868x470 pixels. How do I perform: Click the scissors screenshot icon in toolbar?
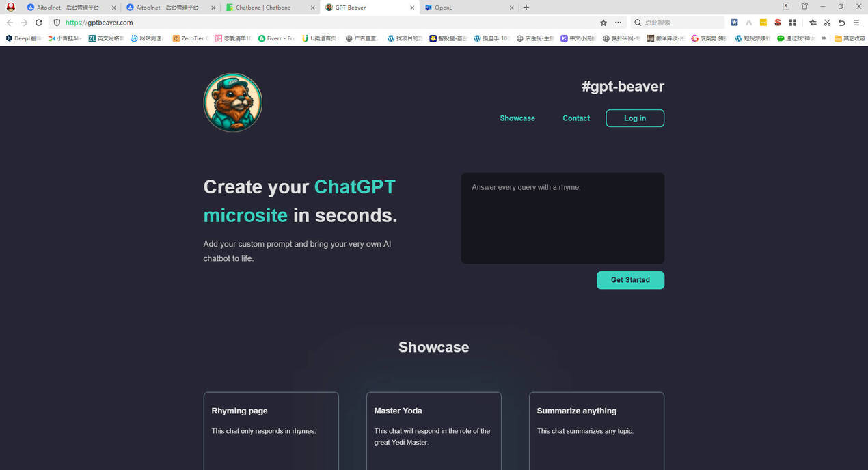coord(827,23)
